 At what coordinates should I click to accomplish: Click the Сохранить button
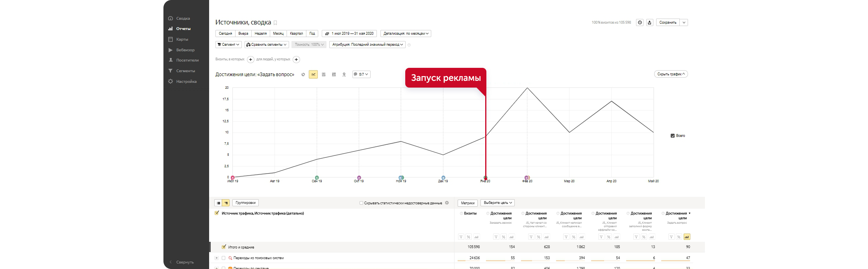coord(668,22)
